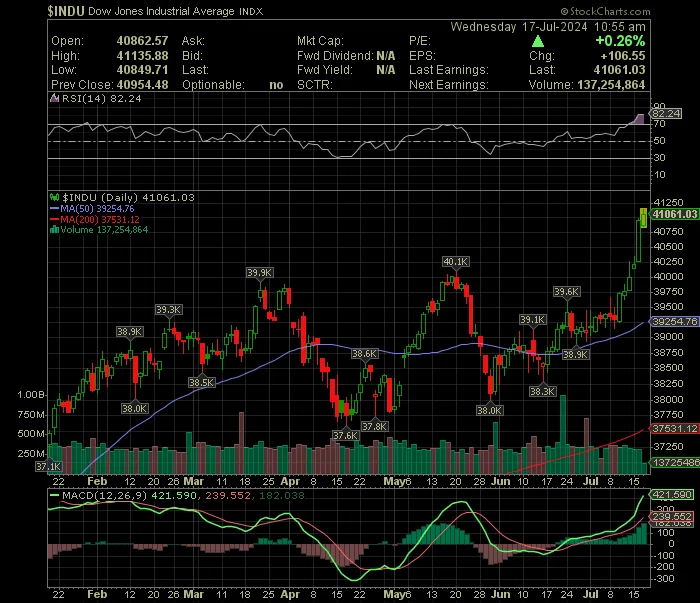
Task: Click the 37.1K low label in January
Action: point(49,466)
